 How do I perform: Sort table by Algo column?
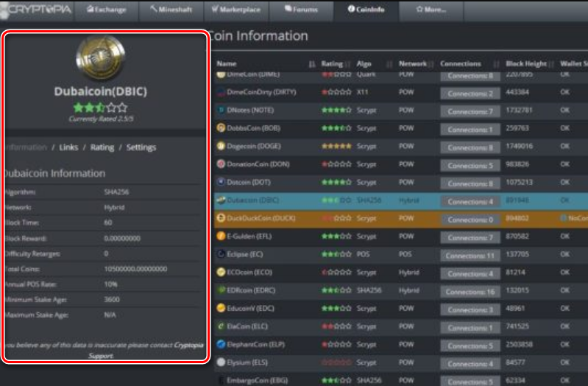[364, 63]
